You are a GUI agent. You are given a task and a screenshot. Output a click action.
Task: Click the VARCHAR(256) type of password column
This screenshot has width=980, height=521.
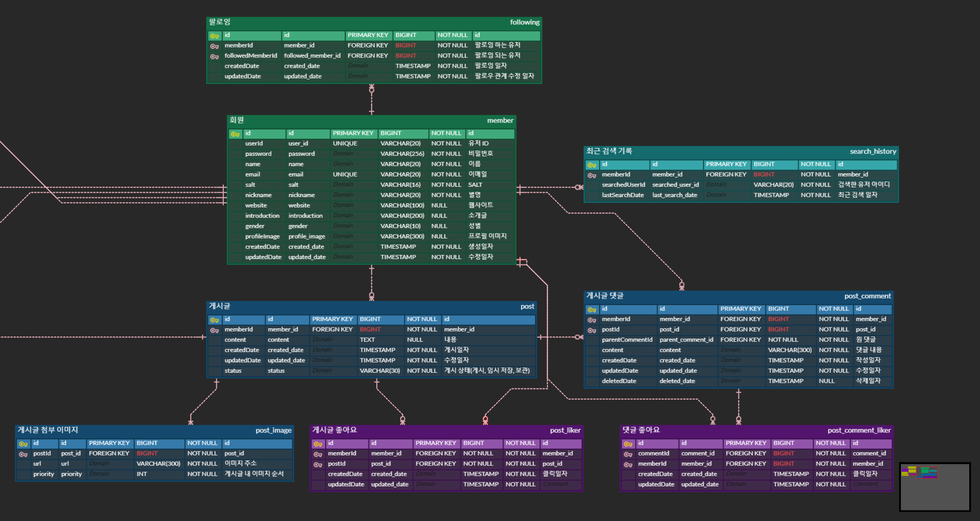pos(402,154)
